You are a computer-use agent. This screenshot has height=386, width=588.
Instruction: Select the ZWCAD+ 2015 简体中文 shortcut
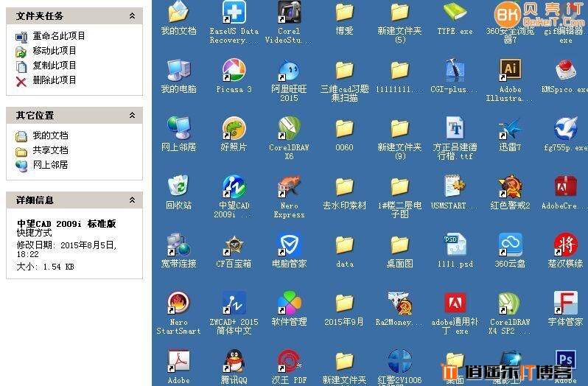click(x=234, y=302)
